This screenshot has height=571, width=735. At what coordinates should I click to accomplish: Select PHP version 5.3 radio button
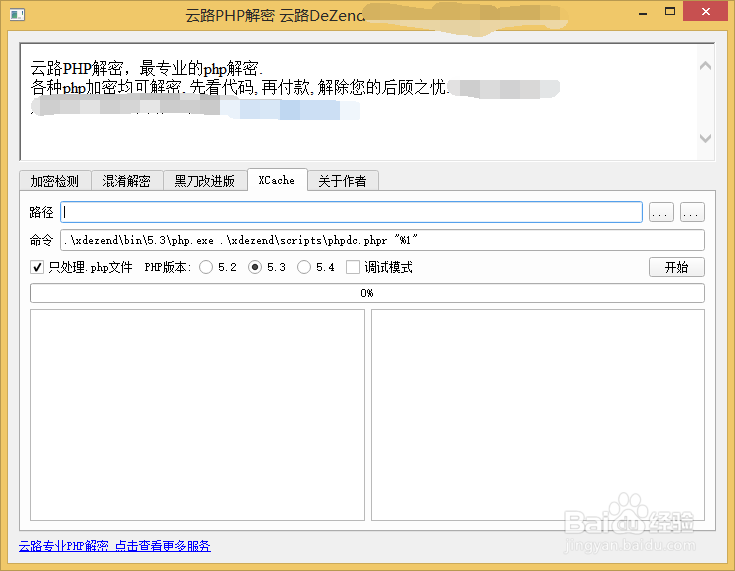pyautogui.click(x=255, y=267)
